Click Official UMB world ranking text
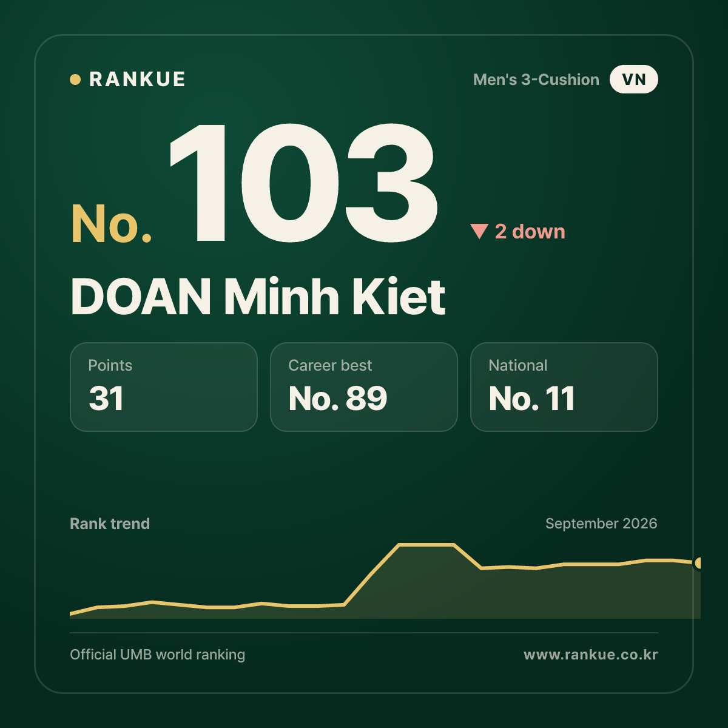Viewport: 728px width, 728px height. [x=158, y=655]
